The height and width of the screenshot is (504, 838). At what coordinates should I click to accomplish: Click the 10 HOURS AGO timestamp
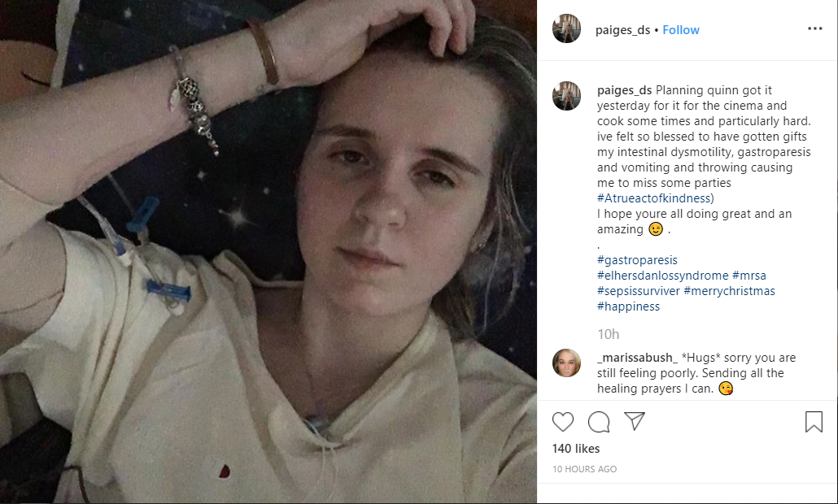(x=584, y=469)
